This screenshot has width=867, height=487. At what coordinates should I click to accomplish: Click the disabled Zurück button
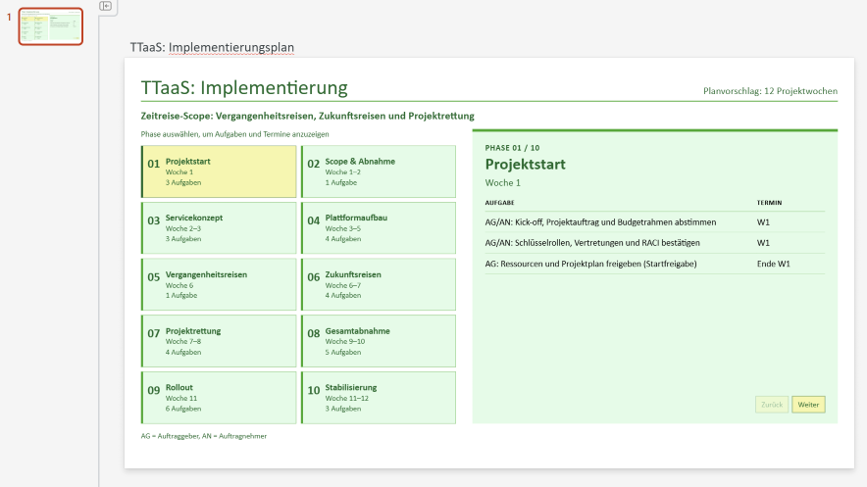point(772,405)
